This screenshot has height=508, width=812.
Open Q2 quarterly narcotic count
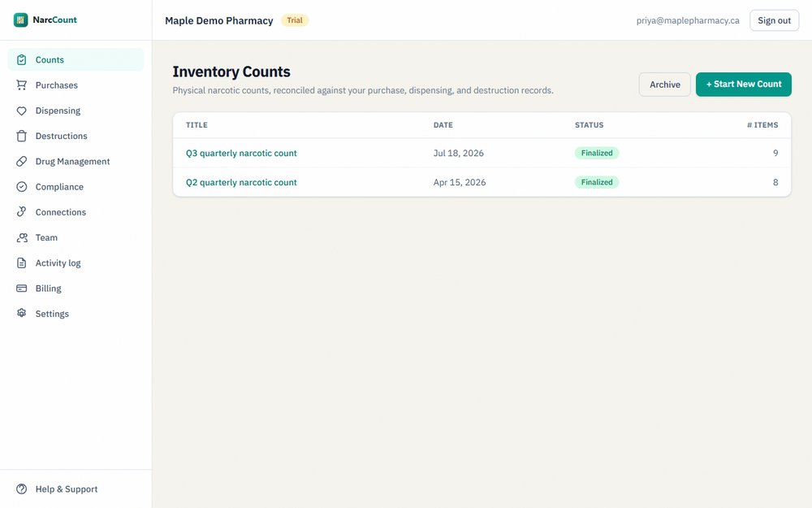(x=241, y=182)
